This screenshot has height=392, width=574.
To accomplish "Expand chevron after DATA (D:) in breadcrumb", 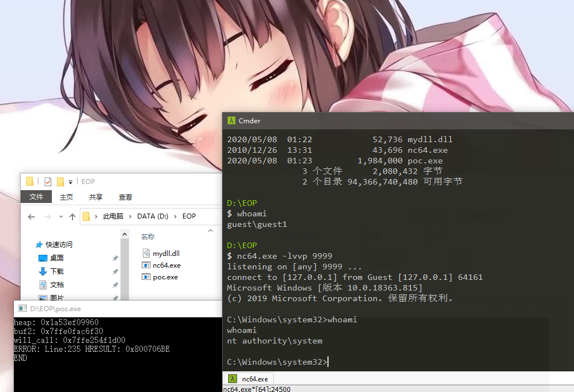I will click(175, 217).
